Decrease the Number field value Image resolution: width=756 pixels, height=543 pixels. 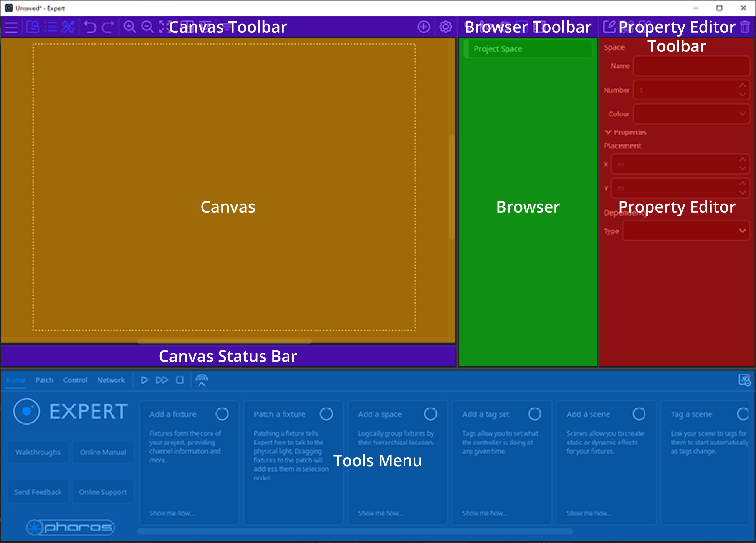pos(743,95)
